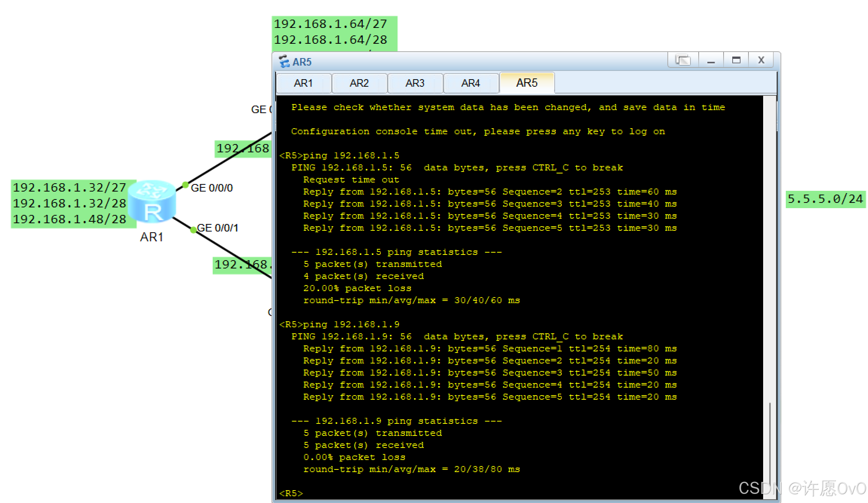
Task: Open the AR4 console tab
Action: [x=471, y=83]
